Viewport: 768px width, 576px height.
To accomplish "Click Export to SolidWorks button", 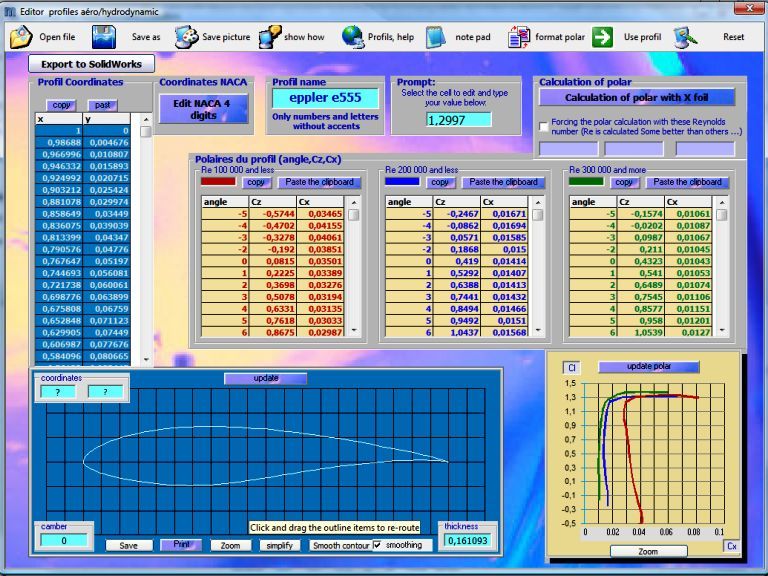I will click(x=91, y=64).
